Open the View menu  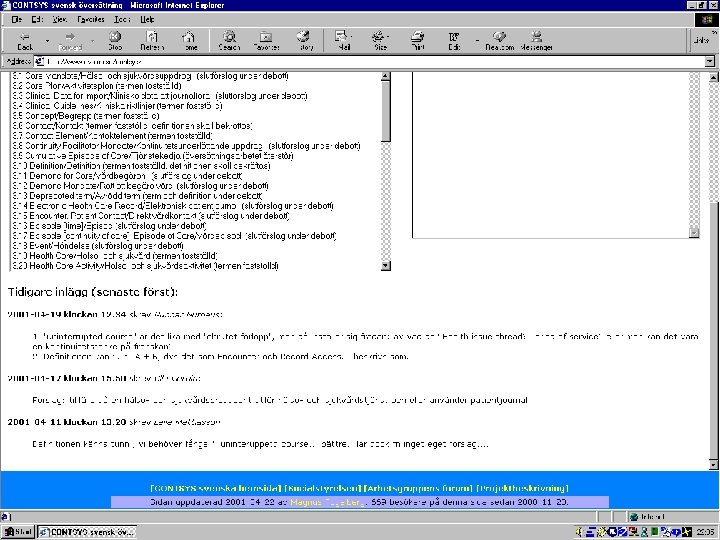[60, 19]
